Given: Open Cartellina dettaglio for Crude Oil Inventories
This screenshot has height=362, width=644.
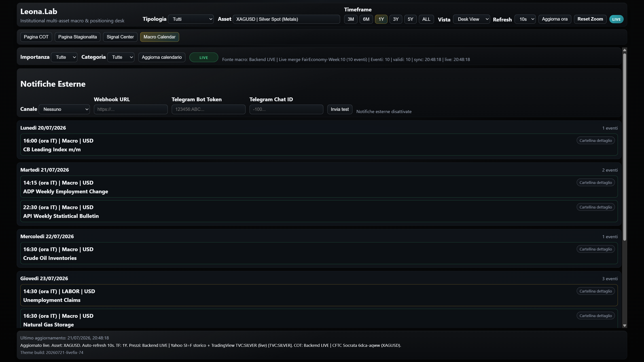Looking at the screenshot, I should pyautogui.click(x=595, y=249).
